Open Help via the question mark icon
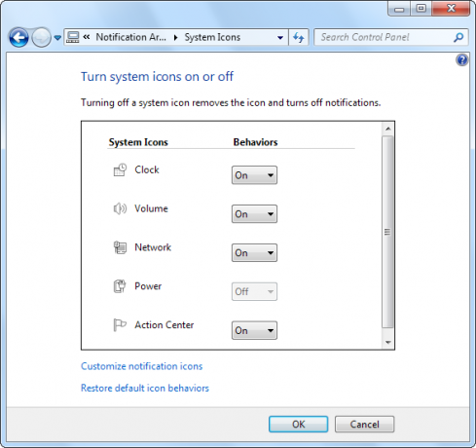476x448 pixels. (x=461, y=60)
